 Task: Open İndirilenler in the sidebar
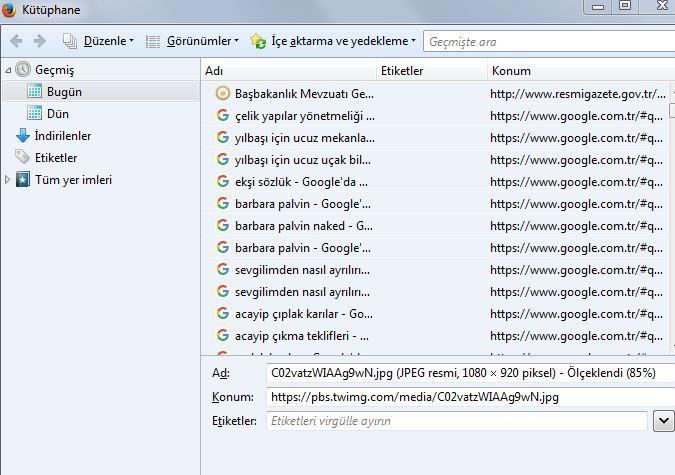[x=63, y=136]
